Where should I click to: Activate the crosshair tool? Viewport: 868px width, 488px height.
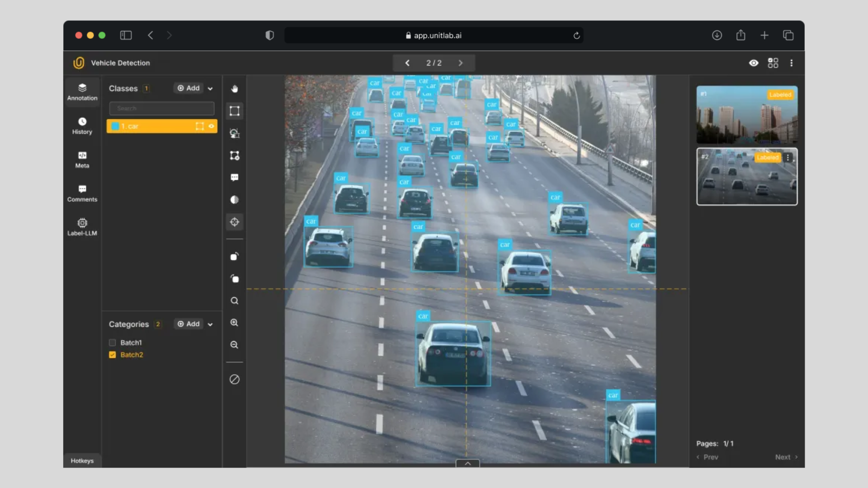pos(234,222)
